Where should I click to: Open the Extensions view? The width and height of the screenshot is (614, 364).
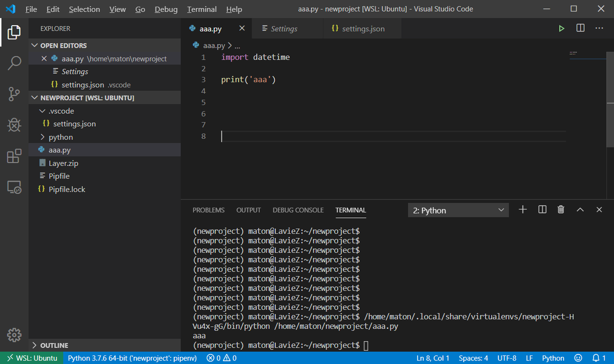14,156
